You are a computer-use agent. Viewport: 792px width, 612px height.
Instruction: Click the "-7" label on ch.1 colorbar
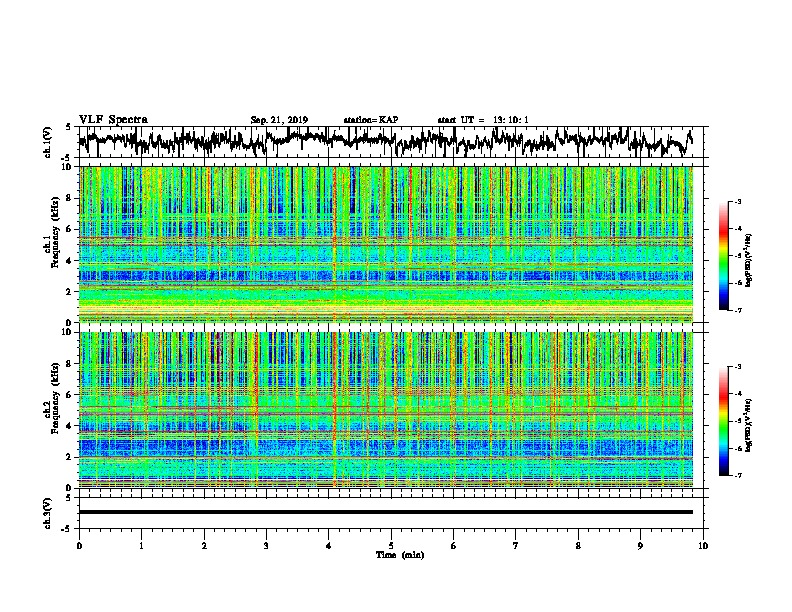[x=738, y=310]
